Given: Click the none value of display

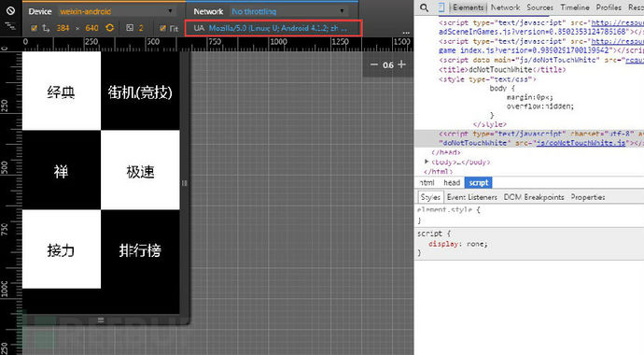Looking at the screenshot, I should [x=476, y=244].
